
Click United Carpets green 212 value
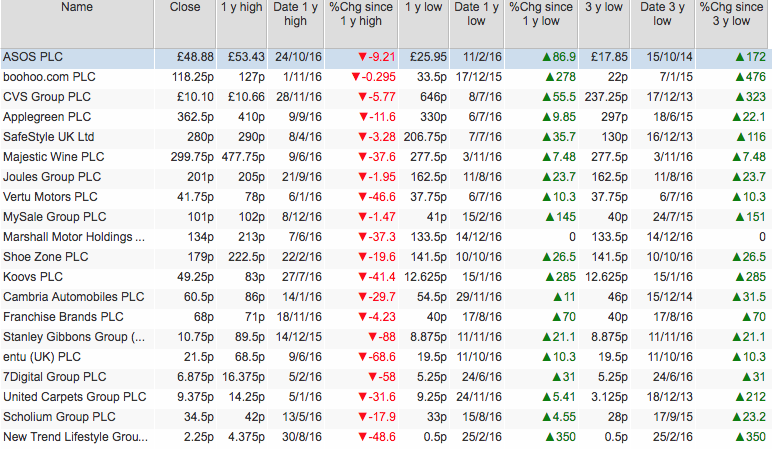(750, 397)
